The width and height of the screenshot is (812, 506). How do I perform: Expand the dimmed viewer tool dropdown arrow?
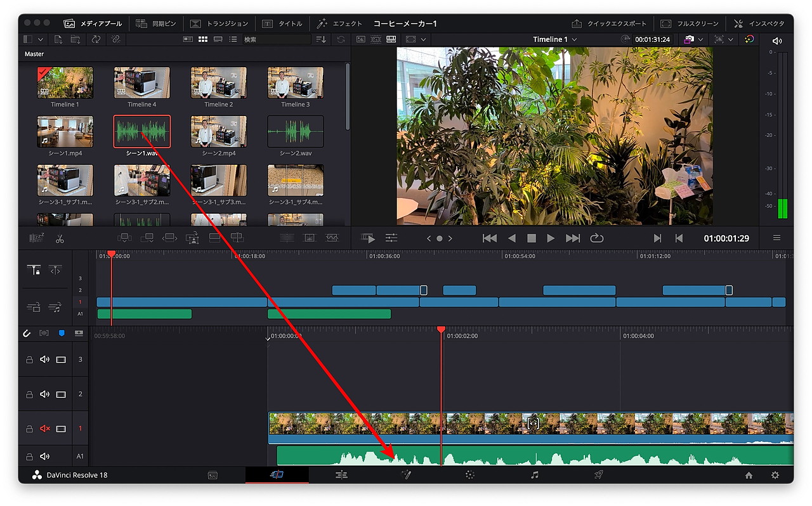click(x=731, y=39)
